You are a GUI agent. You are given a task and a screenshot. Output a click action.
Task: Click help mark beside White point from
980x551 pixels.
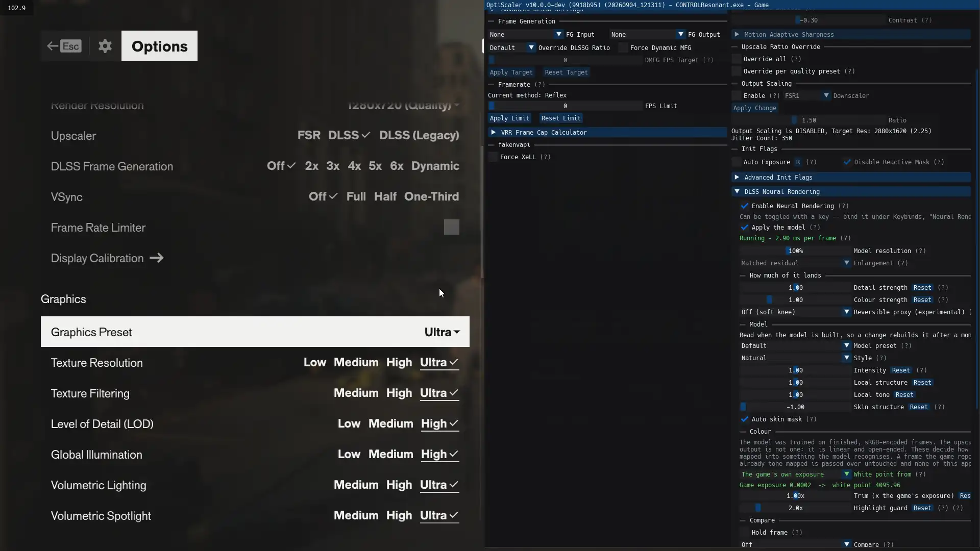click(x=920, y=474)
